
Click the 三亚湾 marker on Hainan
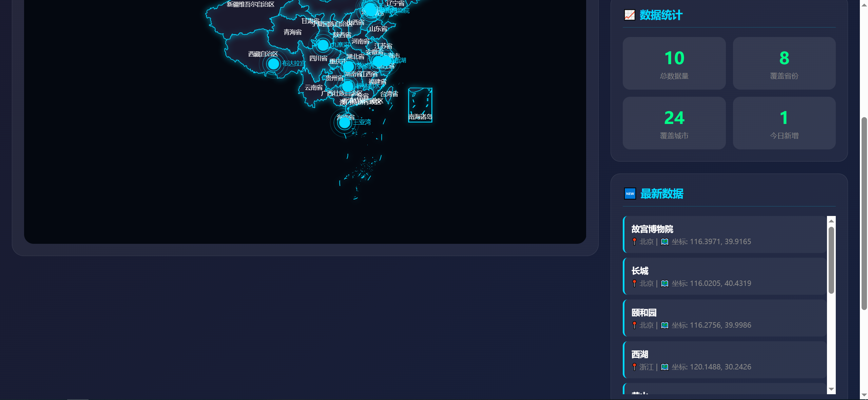pyautogui.click(x=345, y=123)
